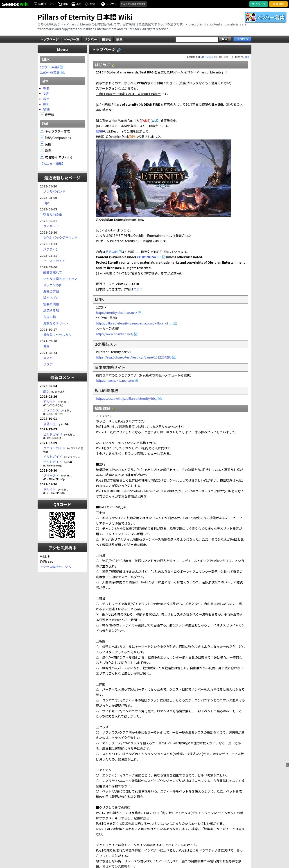Open ソウルバインド in recently updated pages
The width and height of the screenshot is (289, 868).
click(x=54, y=191)
